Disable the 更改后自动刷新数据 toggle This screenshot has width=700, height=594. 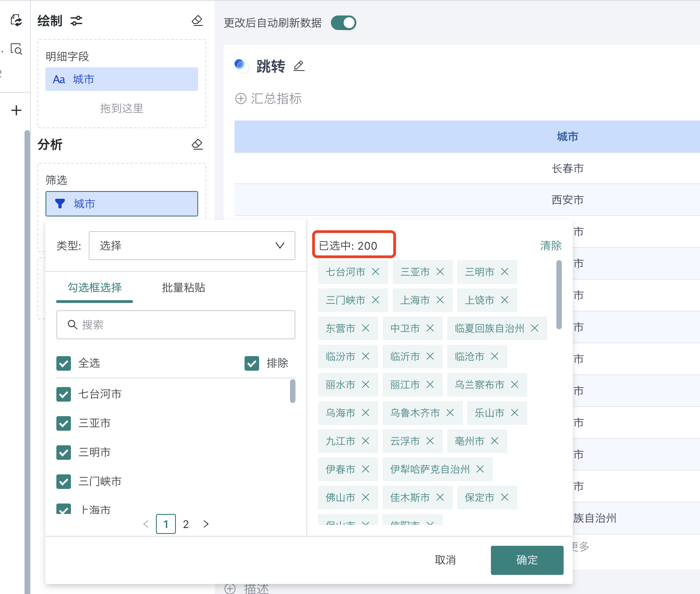pyautogui.click(x=343, y=23)
